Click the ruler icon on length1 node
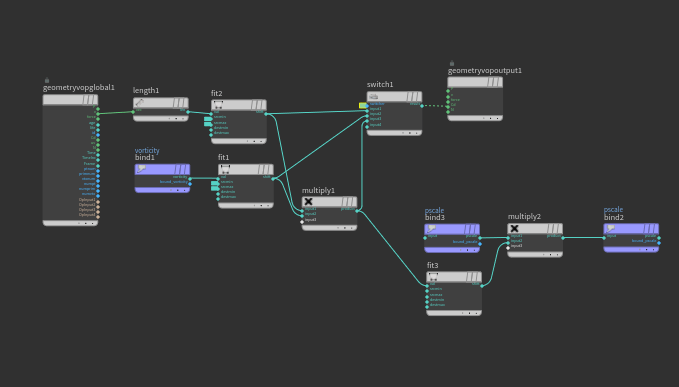Image resolution: width=679 pixels, height=387 pixels. tap(139, 103)
